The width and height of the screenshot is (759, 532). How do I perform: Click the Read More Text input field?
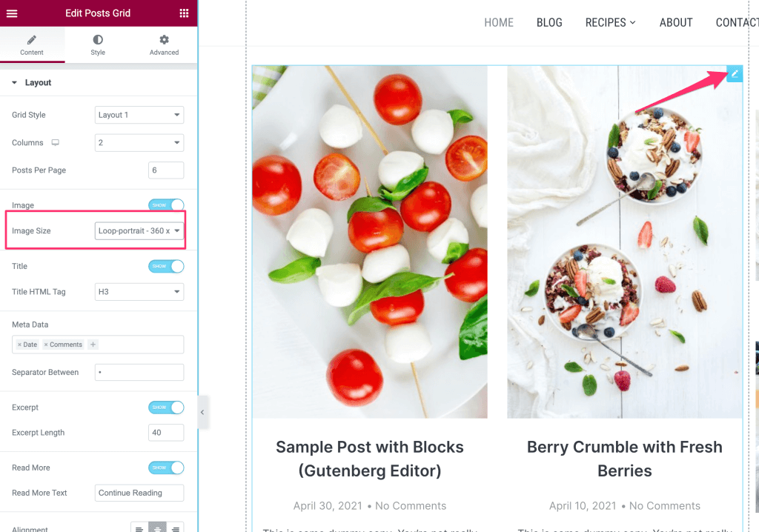coord(139,493)
